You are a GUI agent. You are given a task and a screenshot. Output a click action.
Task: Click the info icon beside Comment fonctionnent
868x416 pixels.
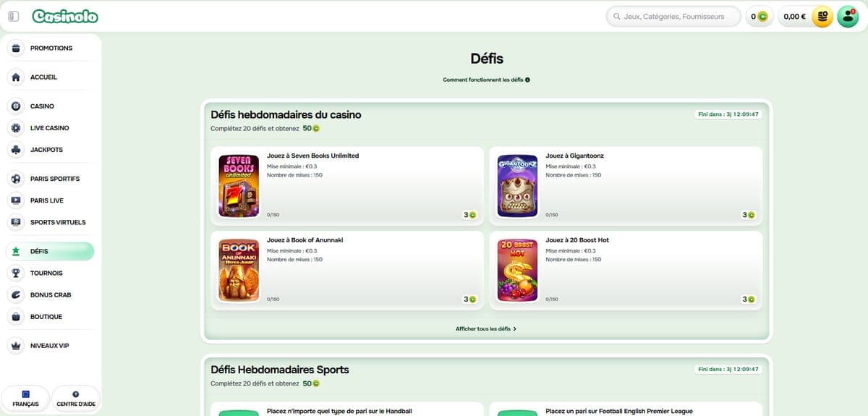point(527,80)
